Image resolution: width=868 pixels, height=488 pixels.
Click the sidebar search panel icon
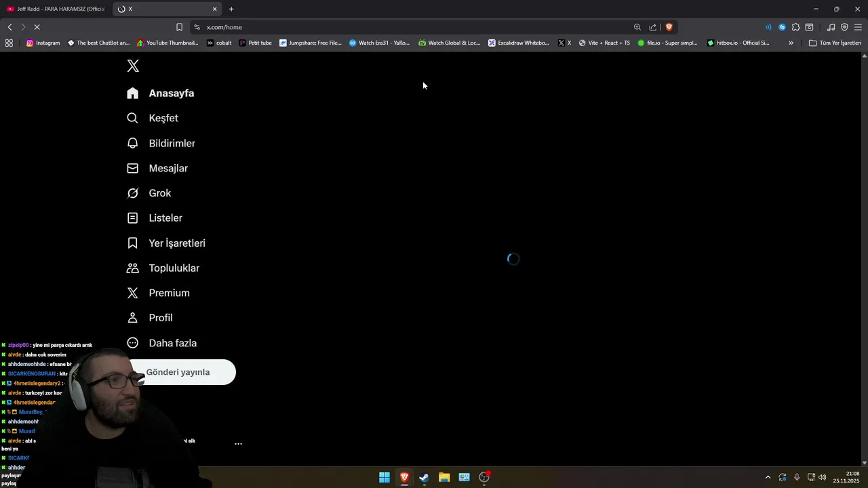809,27
